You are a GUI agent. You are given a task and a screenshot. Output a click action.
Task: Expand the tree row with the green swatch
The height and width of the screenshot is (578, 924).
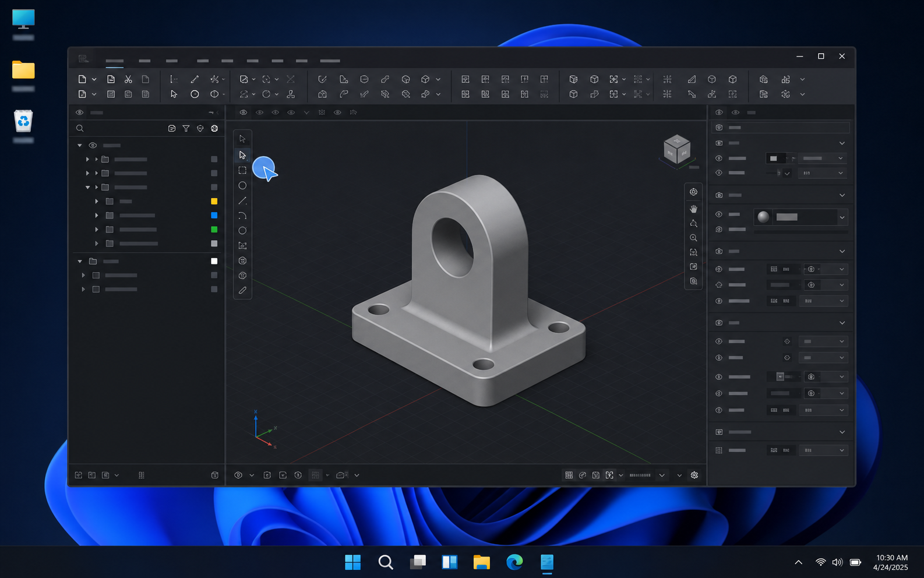[x=97, y=230]
